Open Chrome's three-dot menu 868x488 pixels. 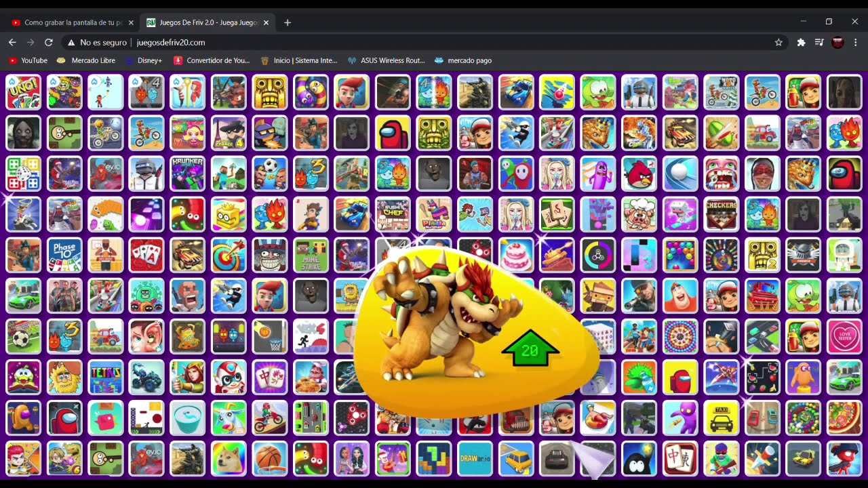pyautogui.click(x=856, y=42)
